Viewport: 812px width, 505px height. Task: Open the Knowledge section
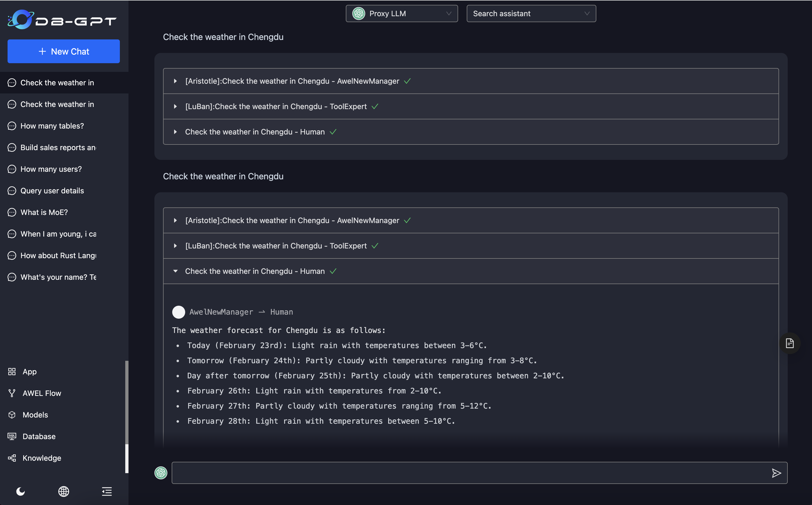click(41, 458)
